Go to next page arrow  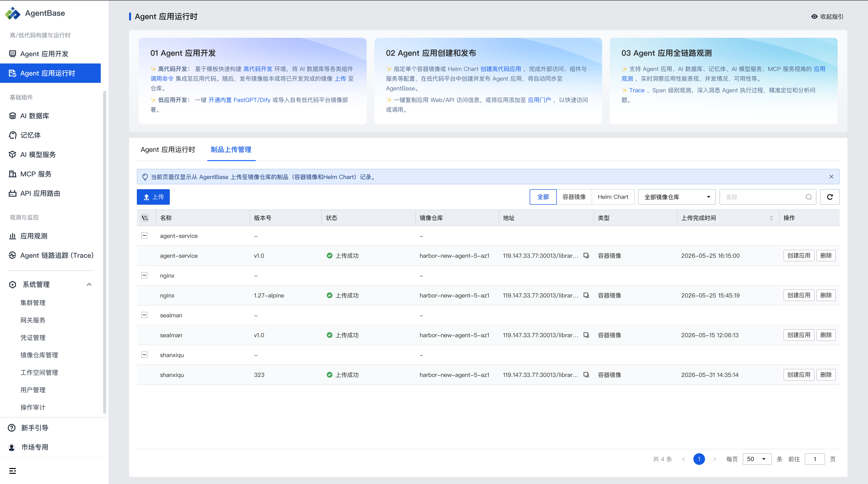coord(714,459)
